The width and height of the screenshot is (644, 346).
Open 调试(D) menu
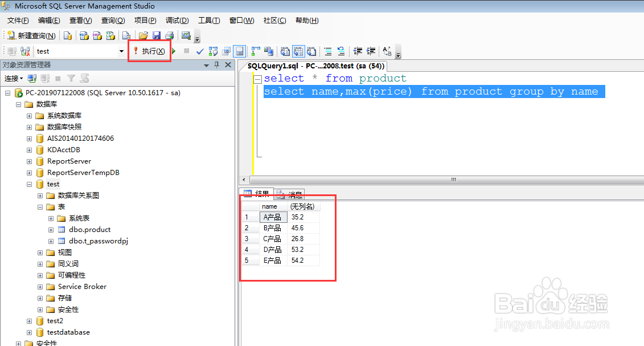[x=177, y=21]
